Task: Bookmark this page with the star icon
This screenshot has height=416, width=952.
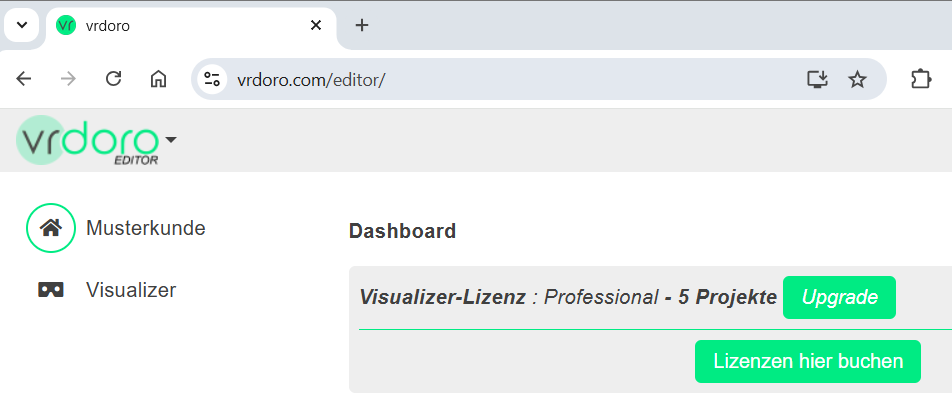Action: (857, 80)
